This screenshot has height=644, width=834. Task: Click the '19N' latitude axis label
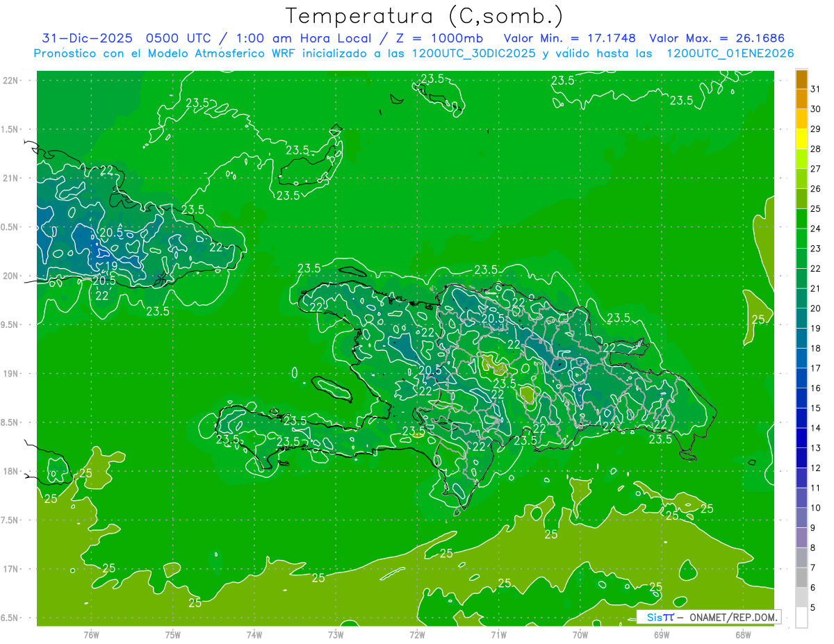pyautogui.click(x=11, y=374)
